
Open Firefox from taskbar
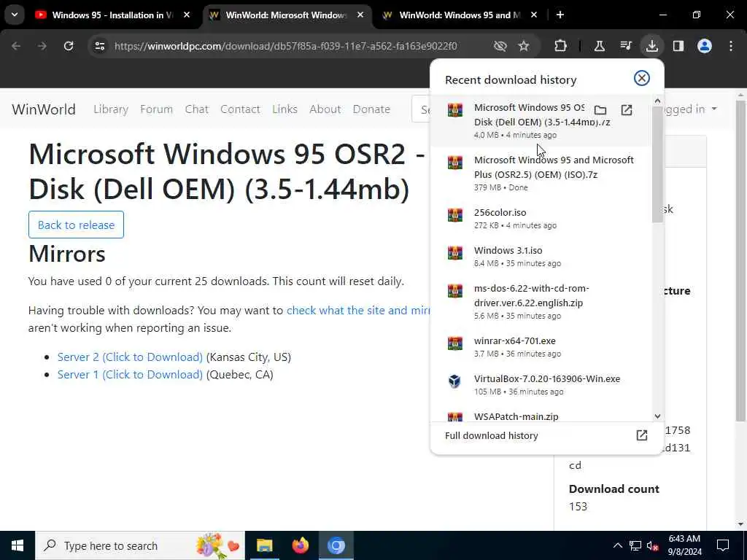[x=300, y=545]
